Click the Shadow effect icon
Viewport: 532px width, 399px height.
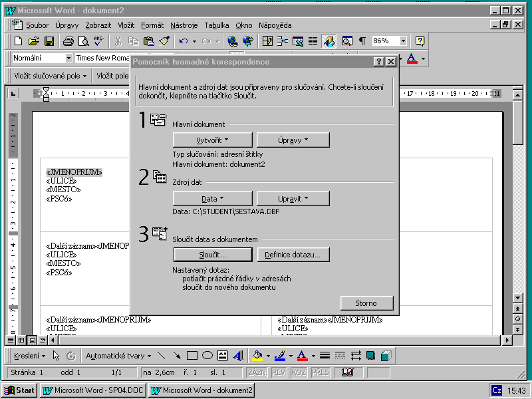click(371, 356)
